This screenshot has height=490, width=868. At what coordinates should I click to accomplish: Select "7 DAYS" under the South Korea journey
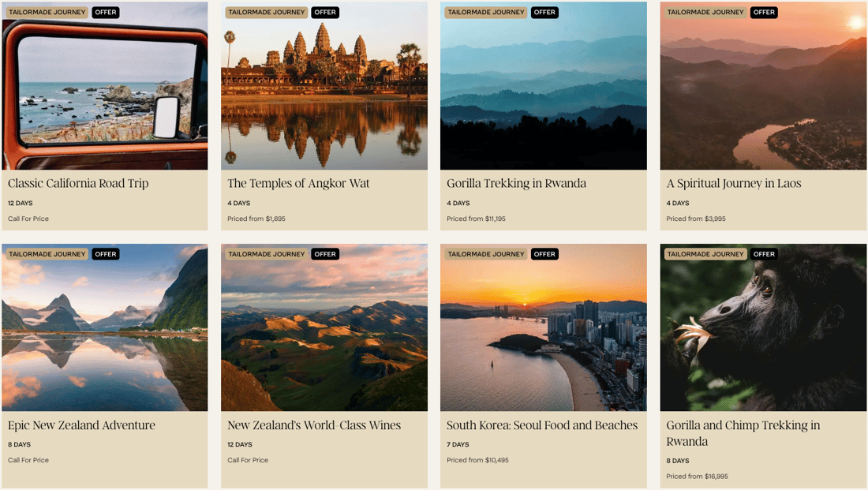point(458,444)
